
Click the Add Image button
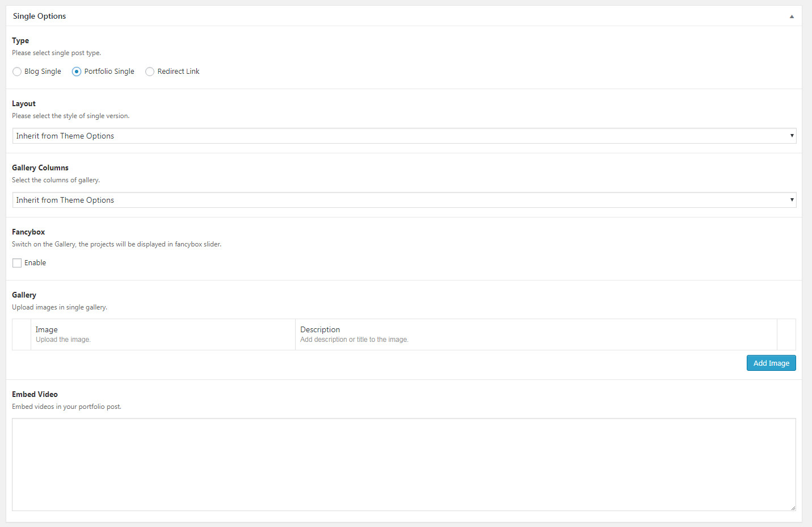[771, 363]
